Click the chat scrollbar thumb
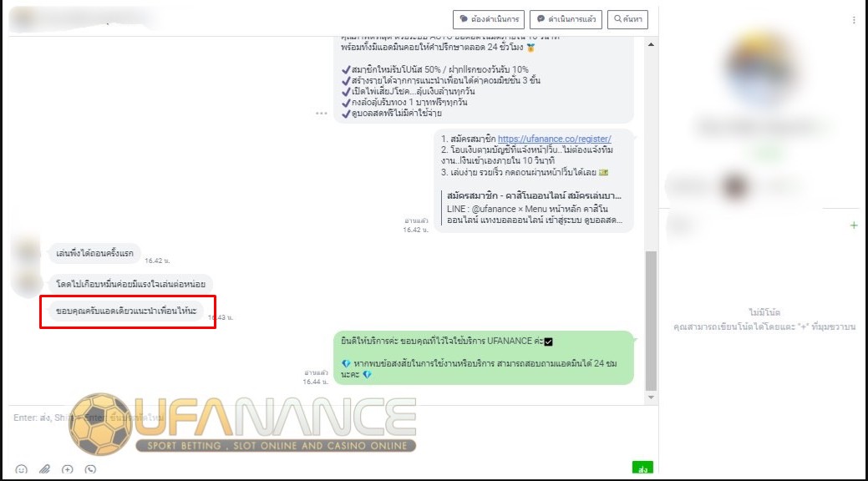 pyautogui.click(x=651, y=317)
